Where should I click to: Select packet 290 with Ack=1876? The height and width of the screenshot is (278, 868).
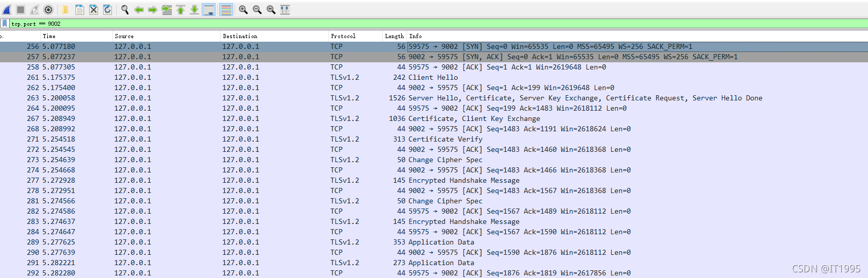[434, 252]
